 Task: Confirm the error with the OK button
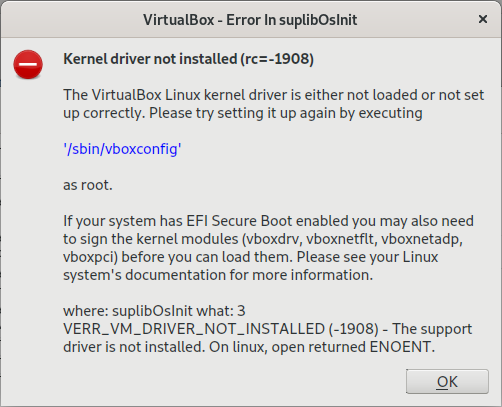pyautogui.click(x=447, y=382)
